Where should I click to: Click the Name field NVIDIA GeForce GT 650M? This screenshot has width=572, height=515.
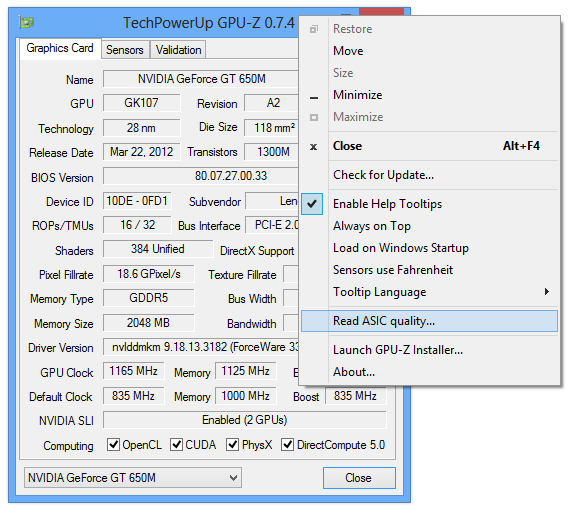[x=201, y=79]
